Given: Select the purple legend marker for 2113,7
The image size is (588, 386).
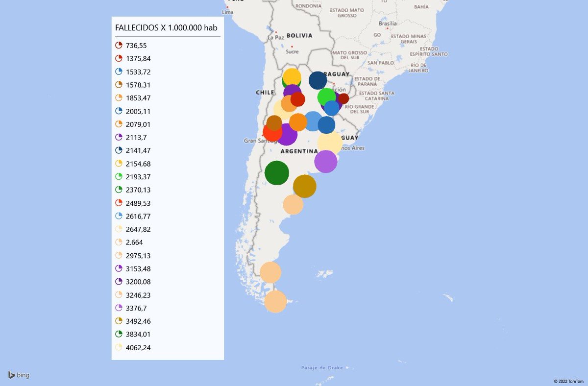Looking at the screenshot, I should [119, 137].
